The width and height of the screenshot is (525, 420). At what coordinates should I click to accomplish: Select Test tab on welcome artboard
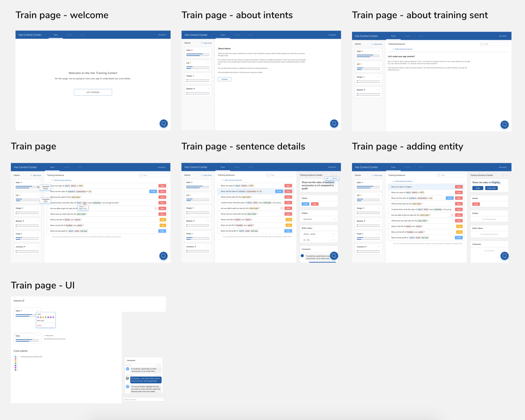pos(83,35)
